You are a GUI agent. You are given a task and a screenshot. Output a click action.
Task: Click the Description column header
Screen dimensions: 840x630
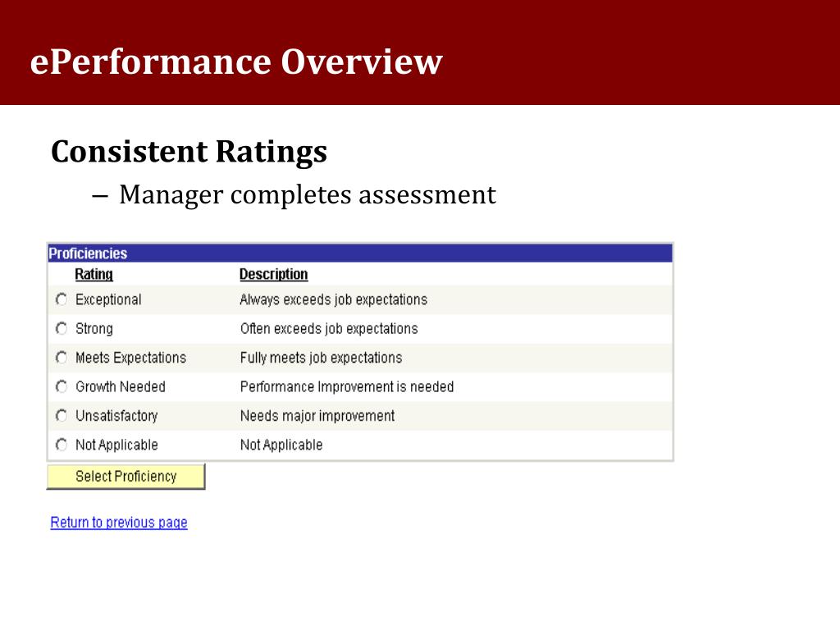pos(273,274)
